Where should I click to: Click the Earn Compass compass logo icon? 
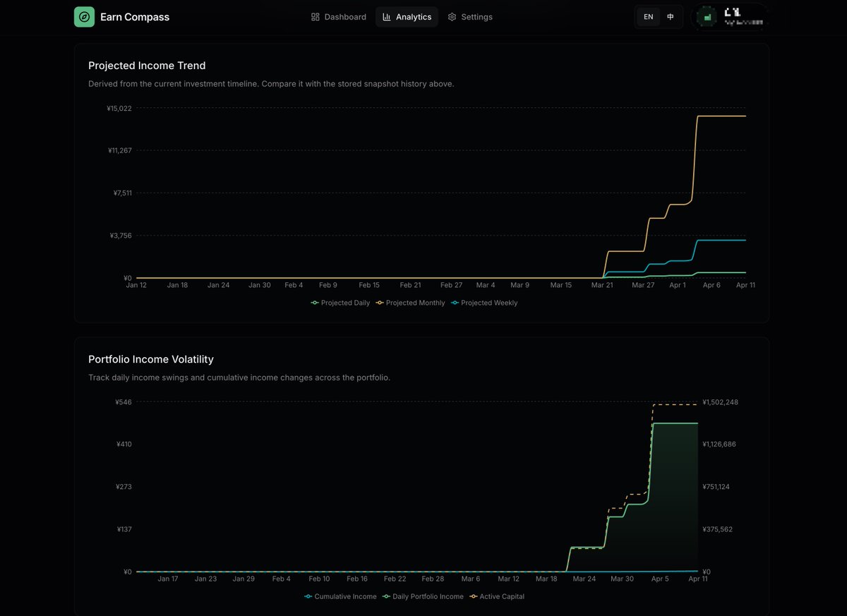84,17
